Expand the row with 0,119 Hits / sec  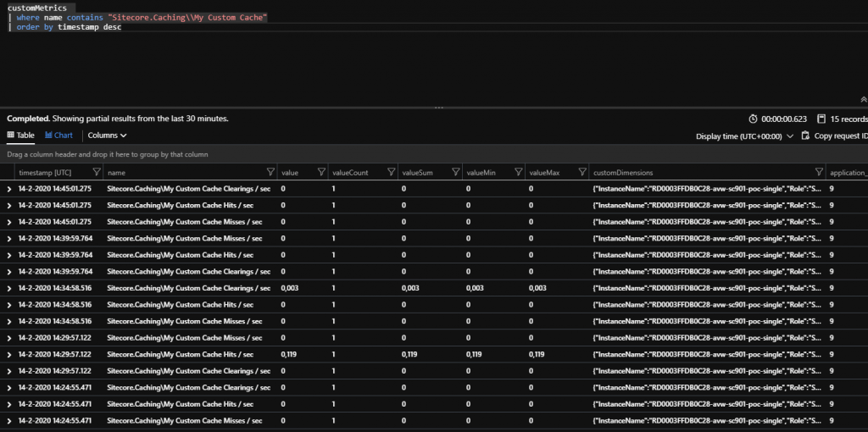click(9, 354)
